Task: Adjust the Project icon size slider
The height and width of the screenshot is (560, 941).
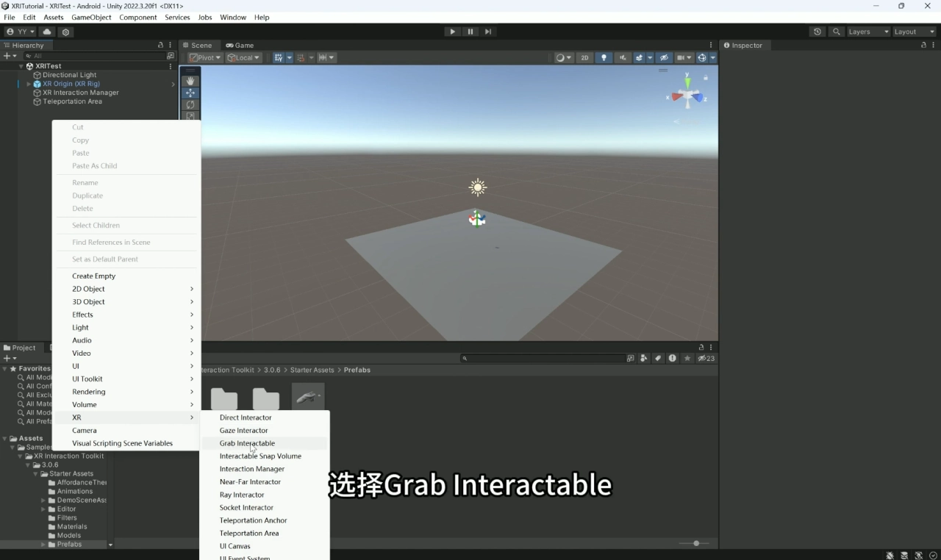Action: (x=695, y=543)
